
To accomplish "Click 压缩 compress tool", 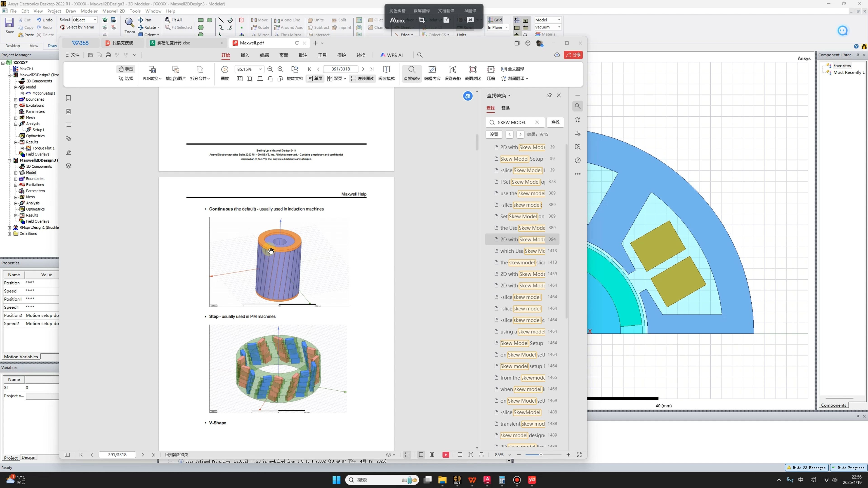I will tap(491, 73).
